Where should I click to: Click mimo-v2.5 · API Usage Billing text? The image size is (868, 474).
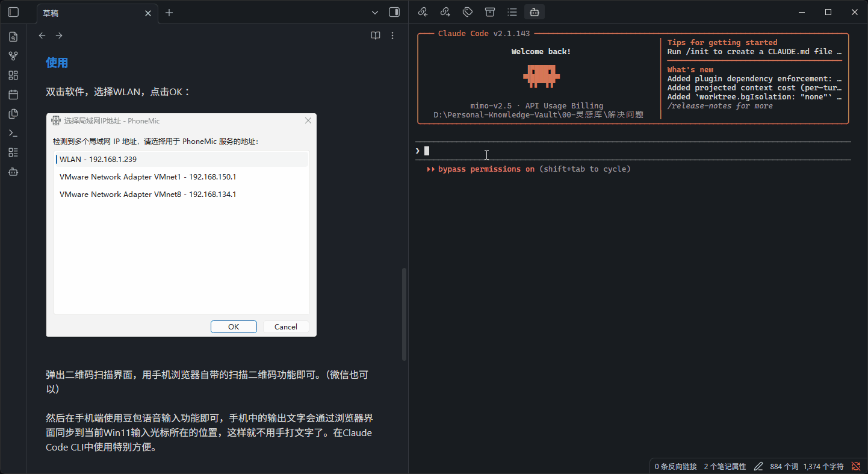[537, 106]
